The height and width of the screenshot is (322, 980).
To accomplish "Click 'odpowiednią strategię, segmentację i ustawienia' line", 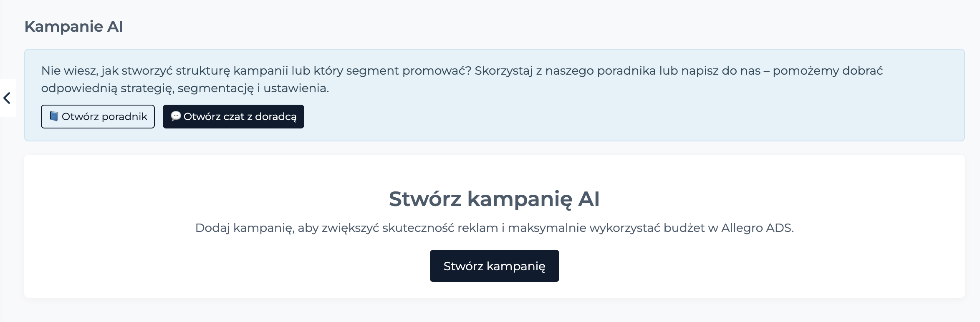I will pos(185,88).
